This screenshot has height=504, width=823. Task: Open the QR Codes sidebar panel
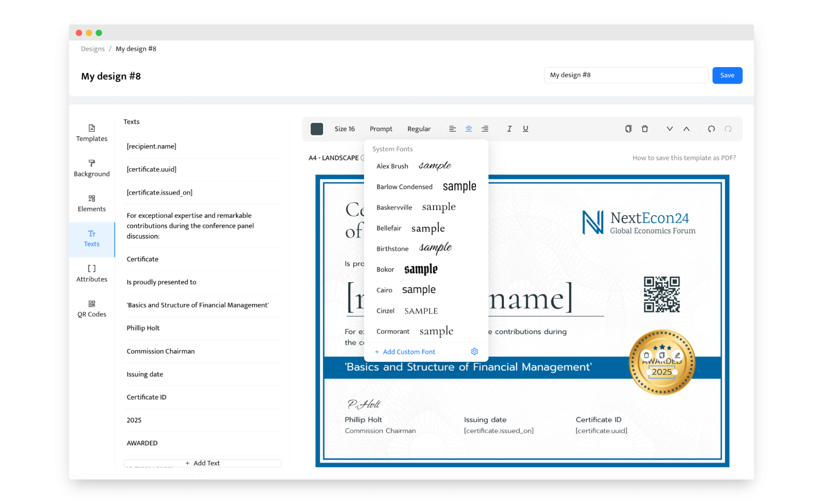pos(91,309)
